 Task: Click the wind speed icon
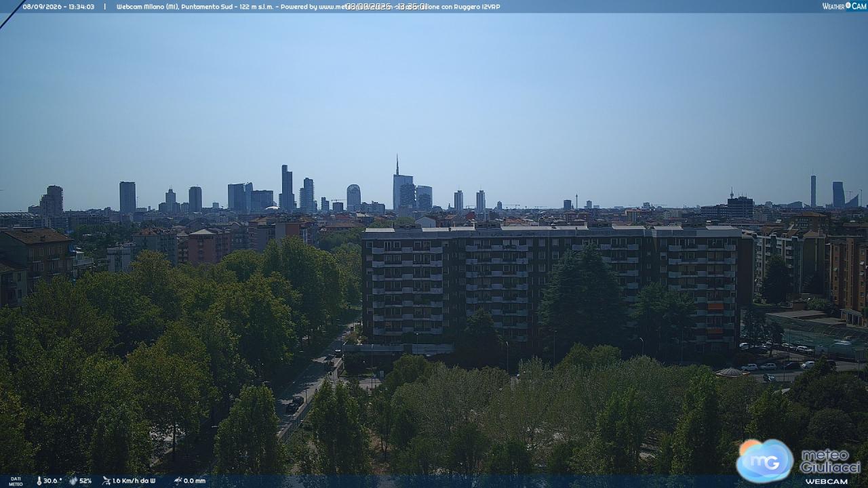tap(106, 481)
